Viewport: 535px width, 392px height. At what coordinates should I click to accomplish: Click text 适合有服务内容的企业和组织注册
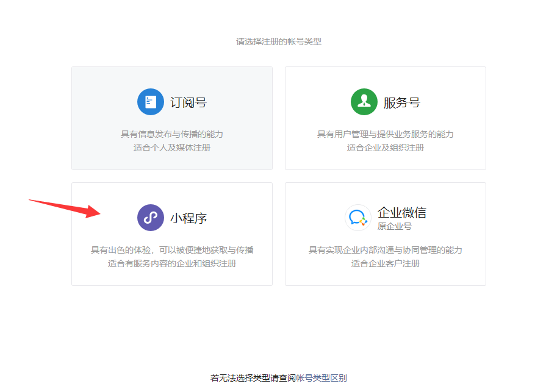tap(172, 263)
